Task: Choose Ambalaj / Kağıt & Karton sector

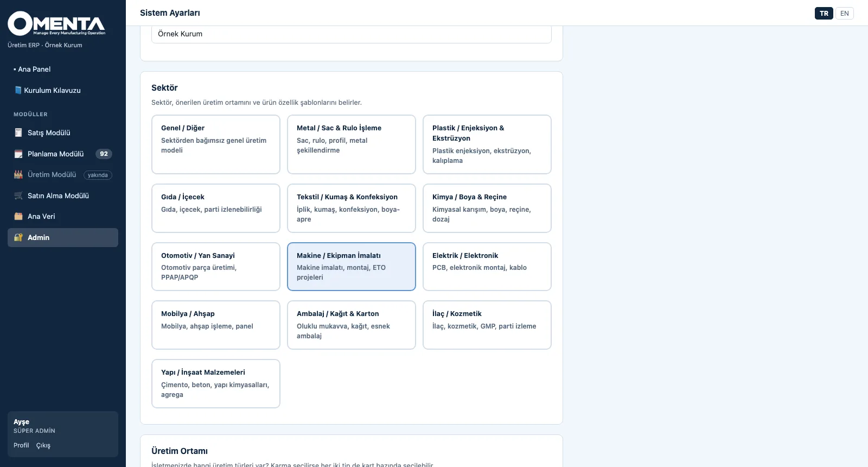Action: click(x=352, y=325)
